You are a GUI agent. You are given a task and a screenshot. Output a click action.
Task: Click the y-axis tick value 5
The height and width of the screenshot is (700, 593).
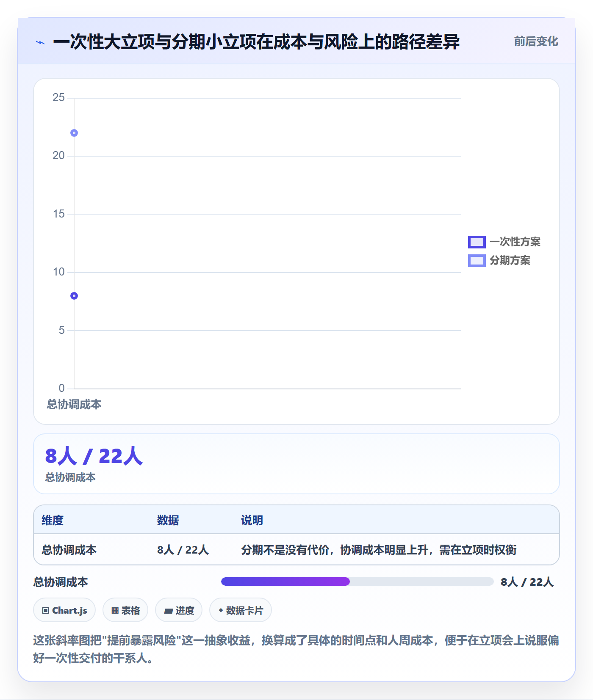pyautogui.click(x=62, y=330)
